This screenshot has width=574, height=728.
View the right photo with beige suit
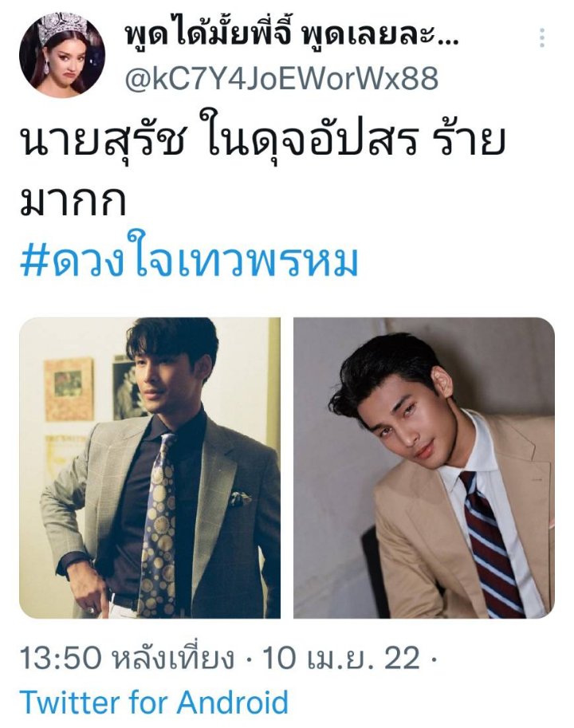coord(424,468)
